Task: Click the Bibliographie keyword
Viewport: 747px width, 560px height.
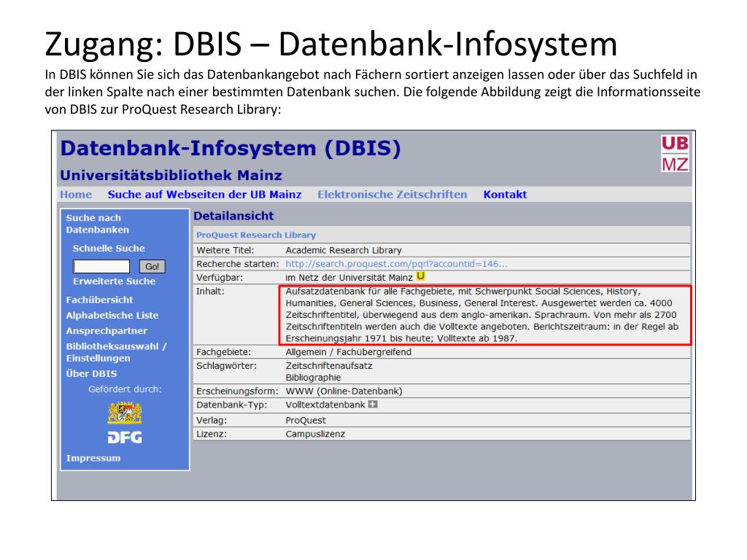Action: click(x=313, y=378)
